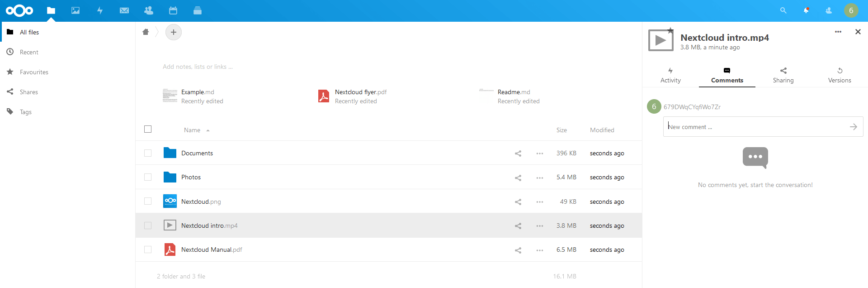Screen dimensions: 868x288
Task: Open the Files app icon
Action: pos(51,10)
